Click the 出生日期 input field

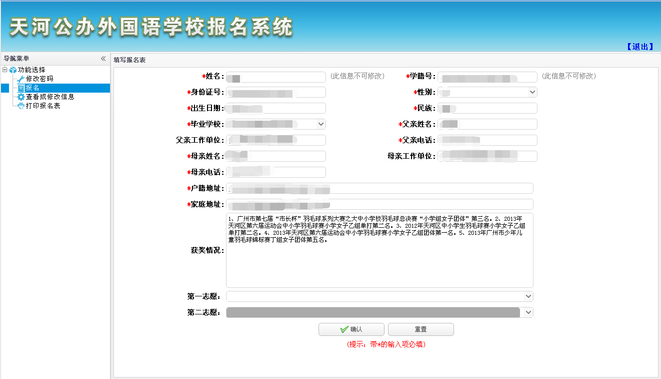click(276, 108)
